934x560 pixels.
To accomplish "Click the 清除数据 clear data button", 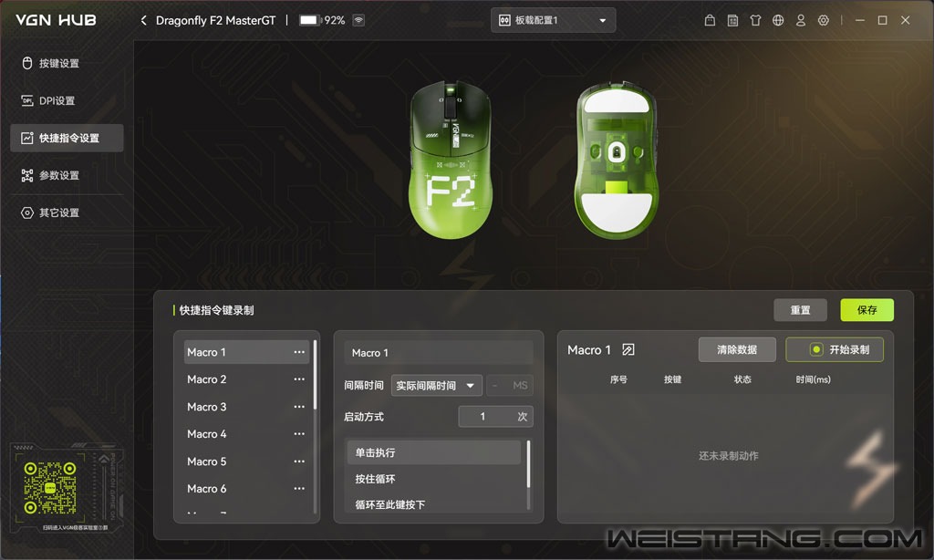I will tap(737, 349).
